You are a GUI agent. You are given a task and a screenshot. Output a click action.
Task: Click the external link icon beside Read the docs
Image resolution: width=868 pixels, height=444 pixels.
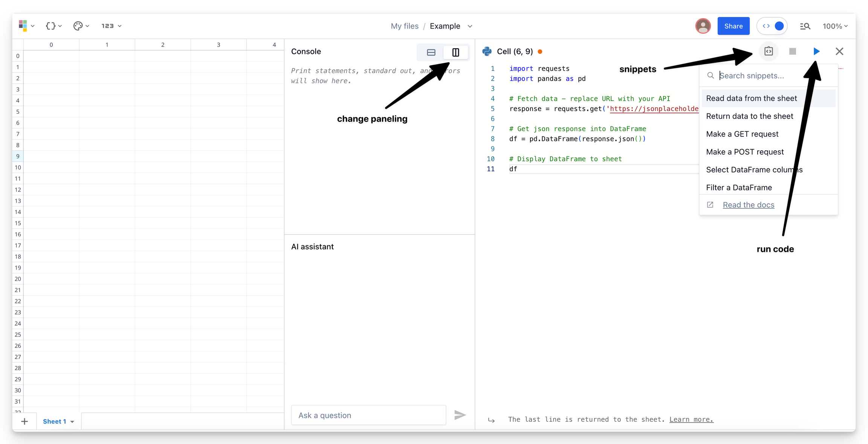coord(710,205)
